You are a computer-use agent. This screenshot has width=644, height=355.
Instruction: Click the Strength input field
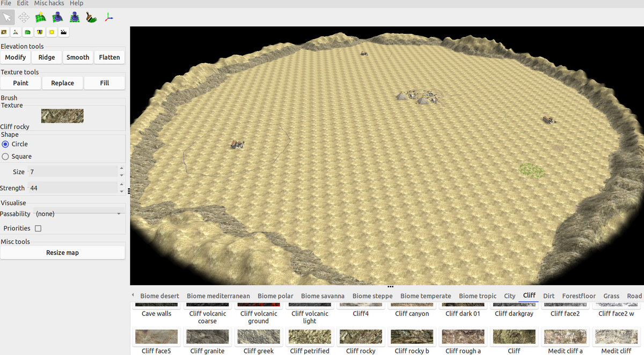(x=72, y=188)
